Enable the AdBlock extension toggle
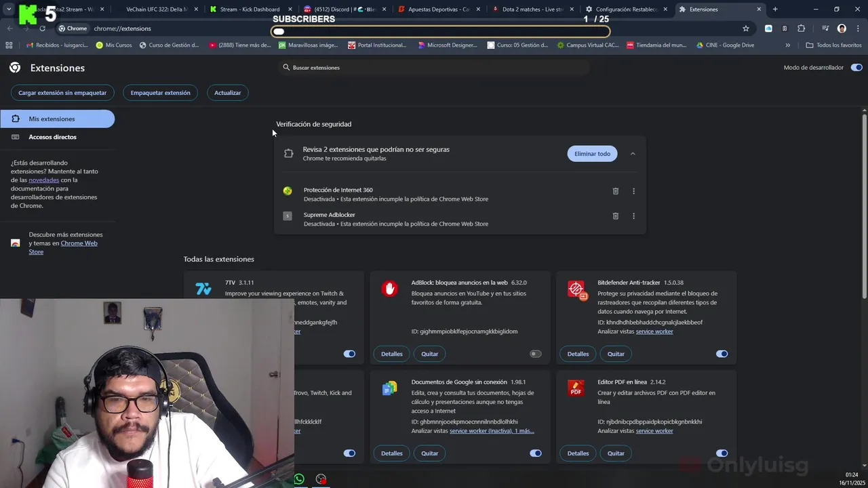 [536, 354]
